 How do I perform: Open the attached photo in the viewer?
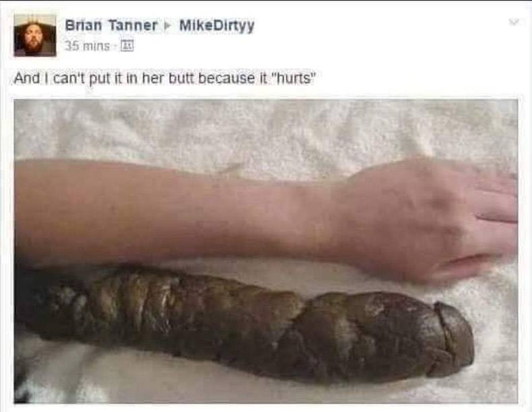point(266,251)
